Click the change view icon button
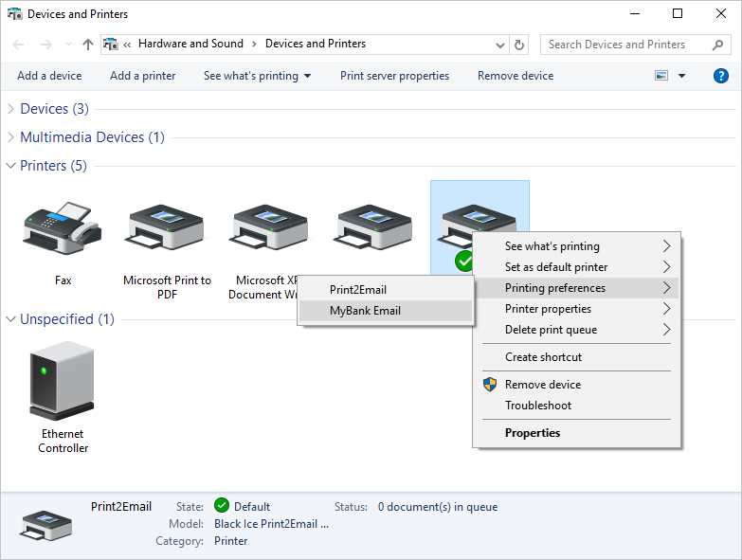Screen dimensions: 742x560 (661, 75)
